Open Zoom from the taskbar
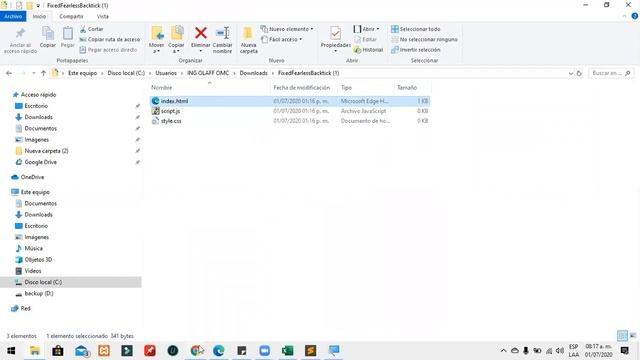Viewport: 640px width, 360px height. [264, 351]
